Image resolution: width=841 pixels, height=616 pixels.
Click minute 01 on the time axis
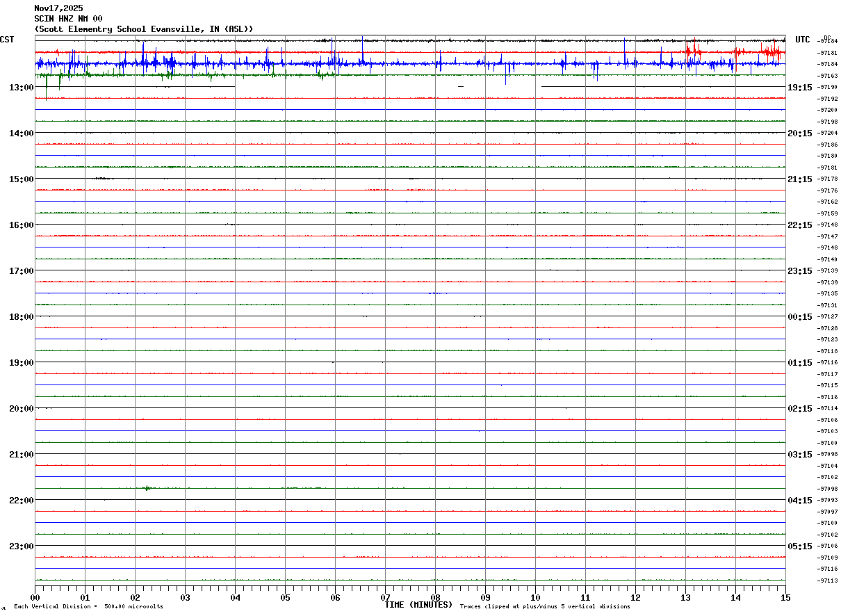(x=85, y=598)
